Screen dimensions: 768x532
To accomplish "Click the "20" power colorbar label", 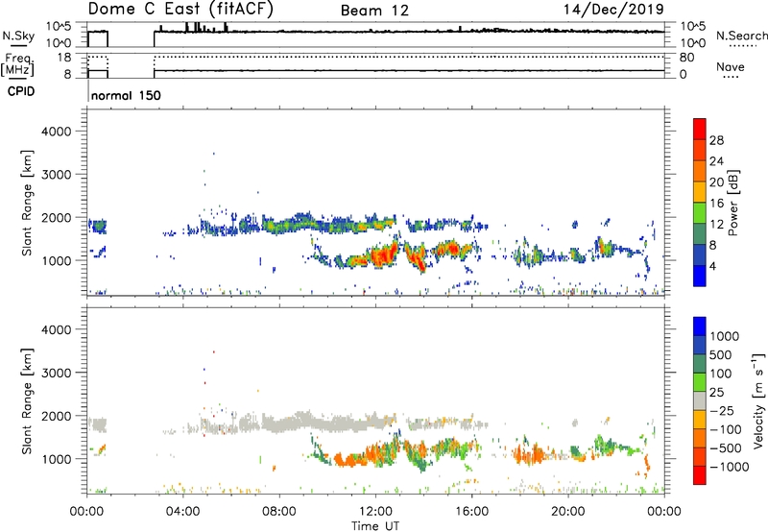I will tap(716, 182).
